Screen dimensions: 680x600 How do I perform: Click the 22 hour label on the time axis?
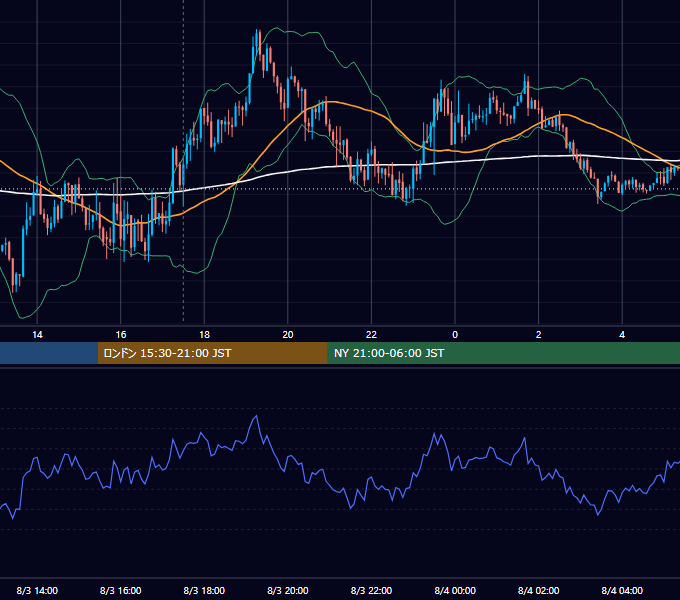(x=371, y=335)
